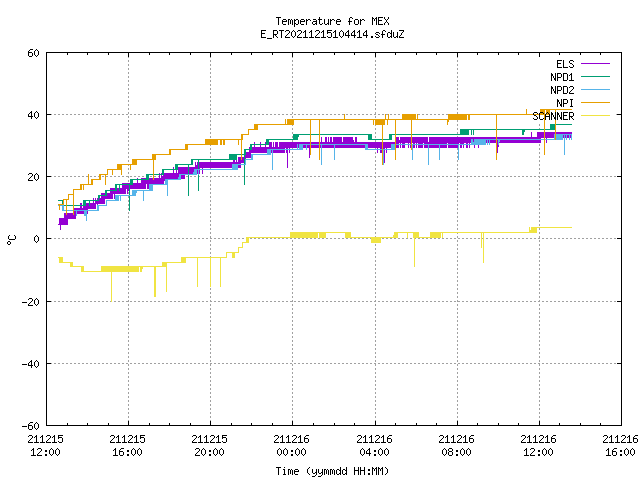
Task: Click the ELS legend label
Action: pyautogui.click(x=565, y=64)
